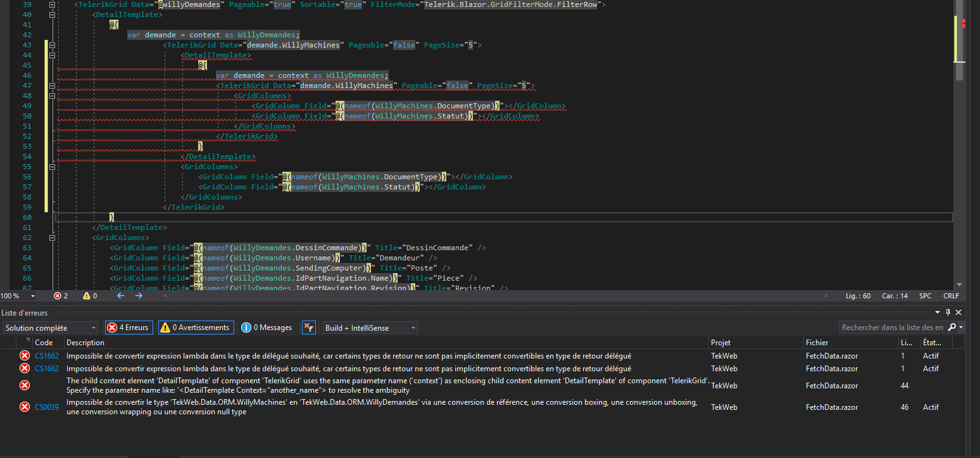This screenshot has width=980, height=458.
Task: Navigate backward with the left arrow
Action: pos(120,296)
